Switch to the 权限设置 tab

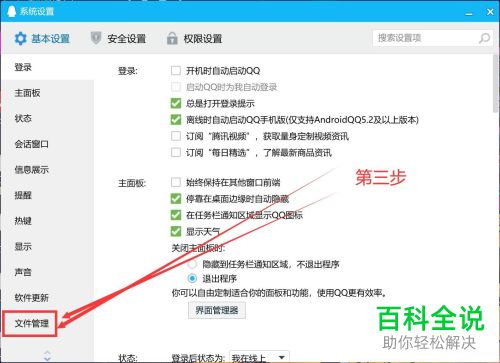click(195, 39)
